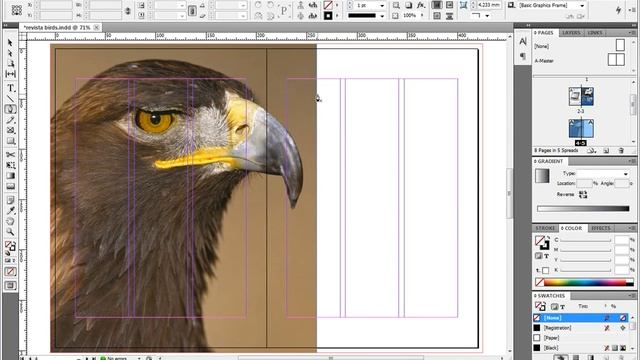The image size is (640, 360).
Task: Click the 4.233 mm value field
Action: point(489,5)
